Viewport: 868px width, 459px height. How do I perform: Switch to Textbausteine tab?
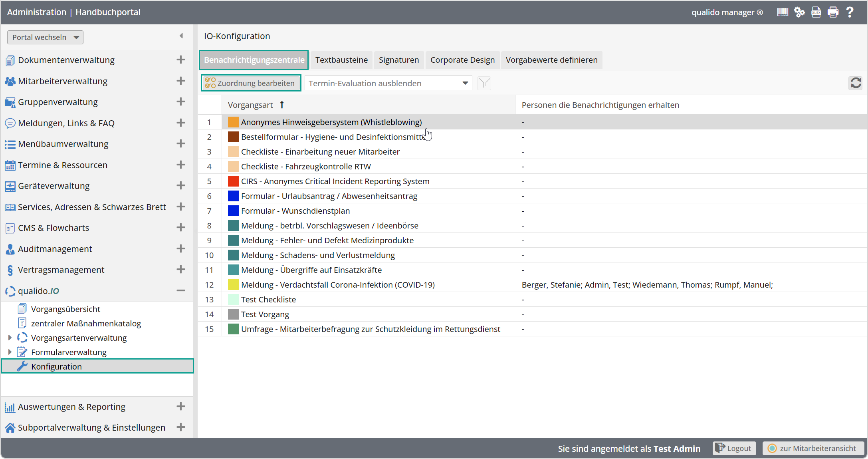pos(341,60)
